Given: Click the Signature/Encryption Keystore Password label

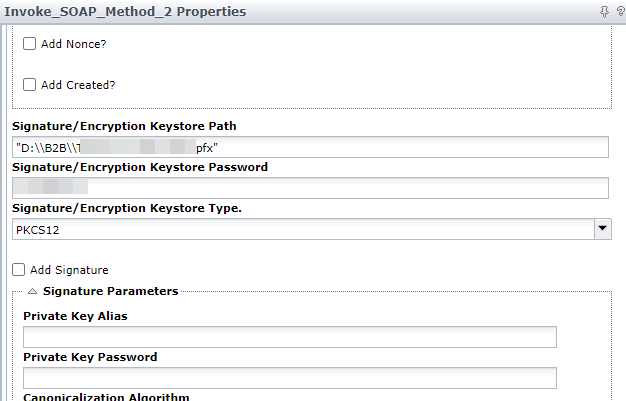Looking at the screenshot, I should click(140, 167).
